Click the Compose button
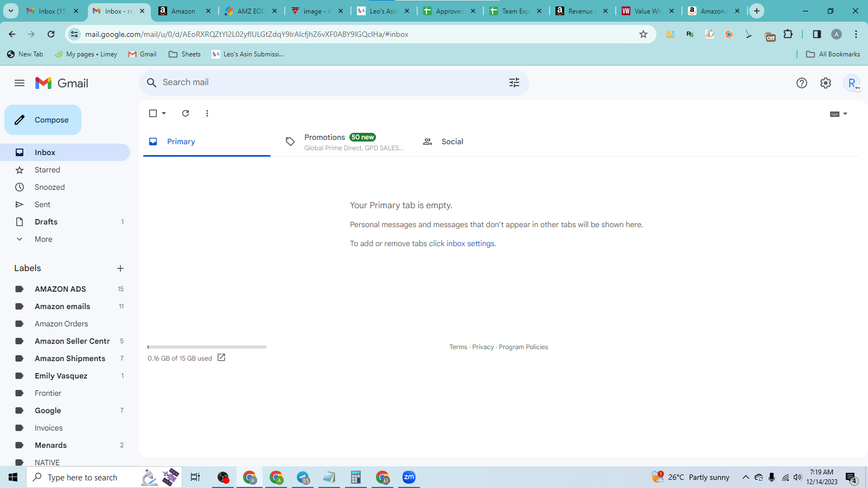 43,120
